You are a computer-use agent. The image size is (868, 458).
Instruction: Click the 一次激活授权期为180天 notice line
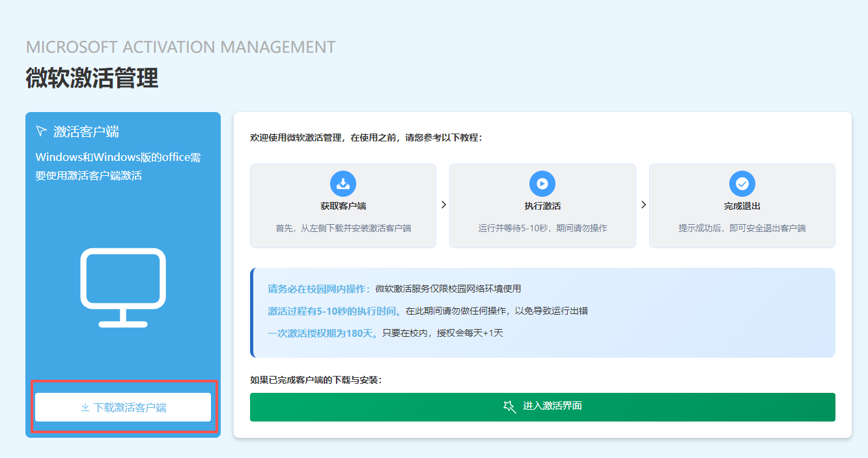point(385,333)
